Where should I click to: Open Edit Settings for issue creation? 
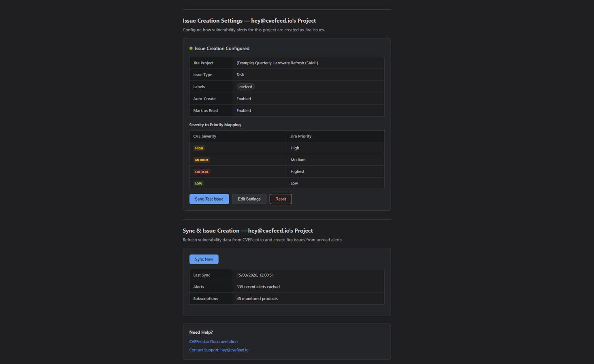tap(249, 199)
